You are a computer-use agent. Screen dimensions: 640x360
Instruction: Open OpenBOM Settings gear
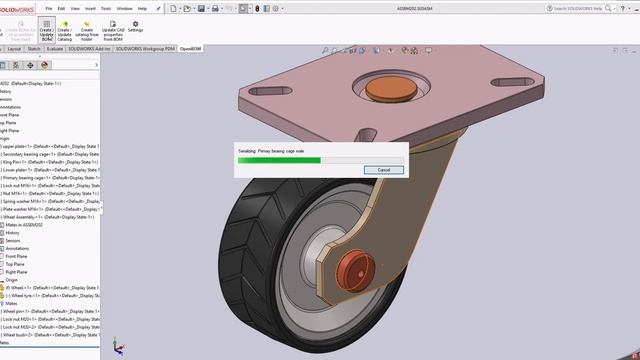tap(136, 24)
